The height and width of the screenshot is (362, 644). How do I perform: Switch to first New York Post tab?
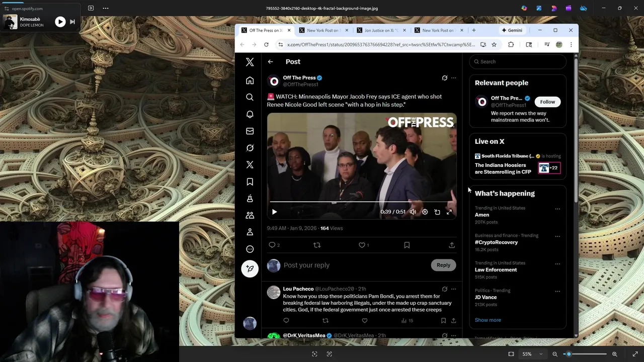[x=324, y=30]
